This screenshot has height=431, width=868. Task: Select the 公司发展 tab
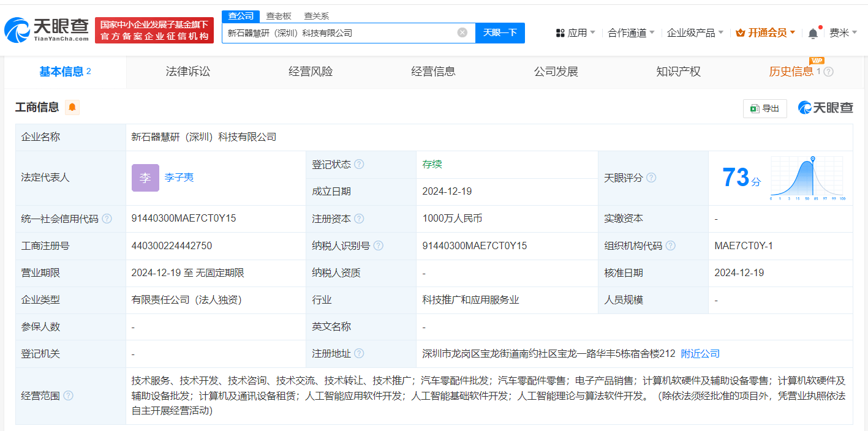556,72
